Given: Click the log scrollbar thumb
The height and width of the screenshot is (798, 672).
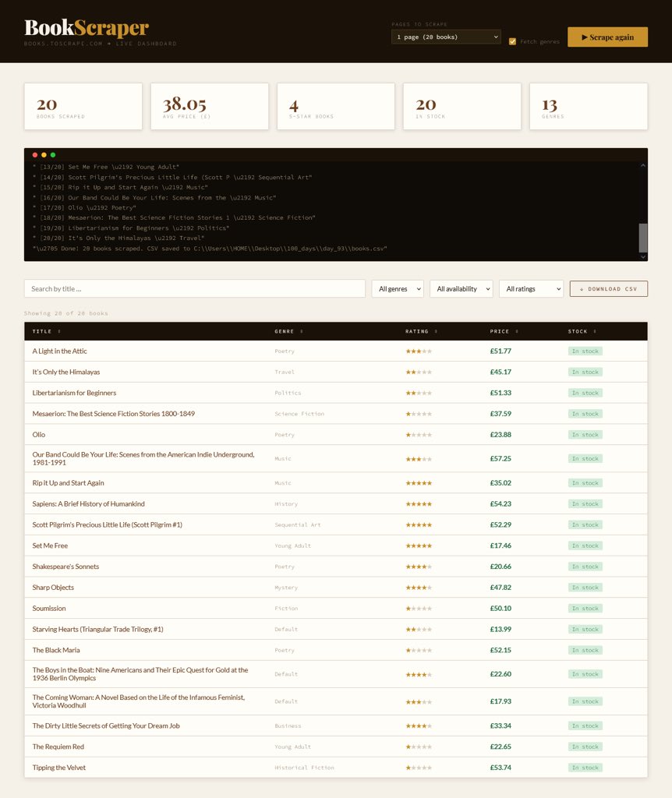Looking at the screenshot, I should 643,238.
